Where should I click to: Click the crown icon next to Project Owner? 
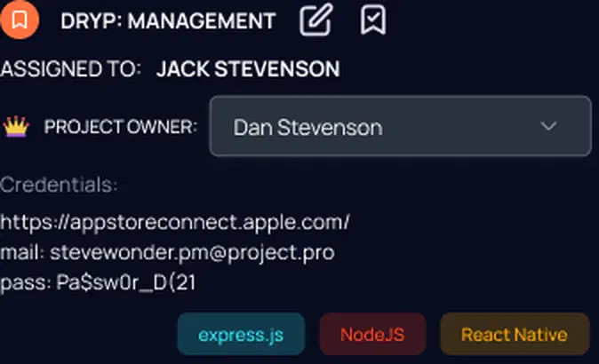[16, 127]
